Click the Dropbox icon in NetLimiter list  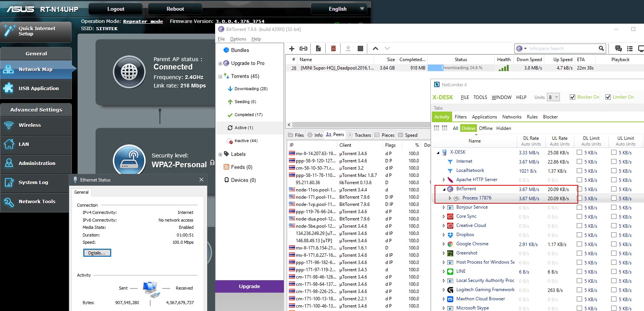pyautogui.click(x=450, y=235)
